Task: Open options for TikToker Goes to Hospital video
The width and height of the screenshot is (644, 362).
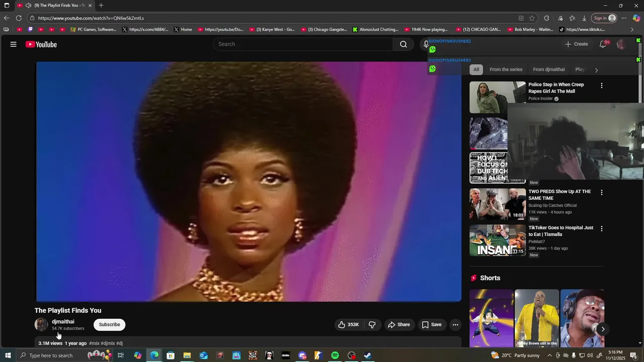Action: coord(601,229)
